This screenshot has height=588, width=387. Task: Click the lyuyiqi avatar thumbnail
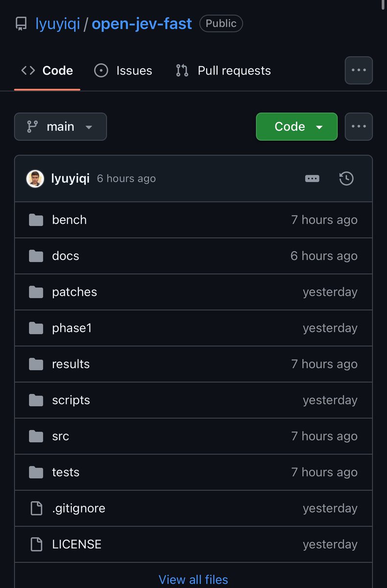point(35,178)
